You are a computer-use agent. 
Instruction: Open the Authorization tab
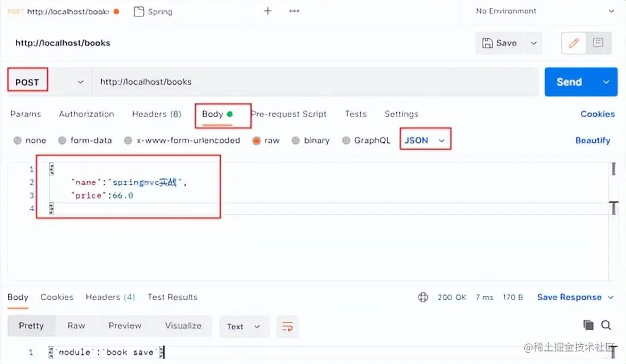87,114
